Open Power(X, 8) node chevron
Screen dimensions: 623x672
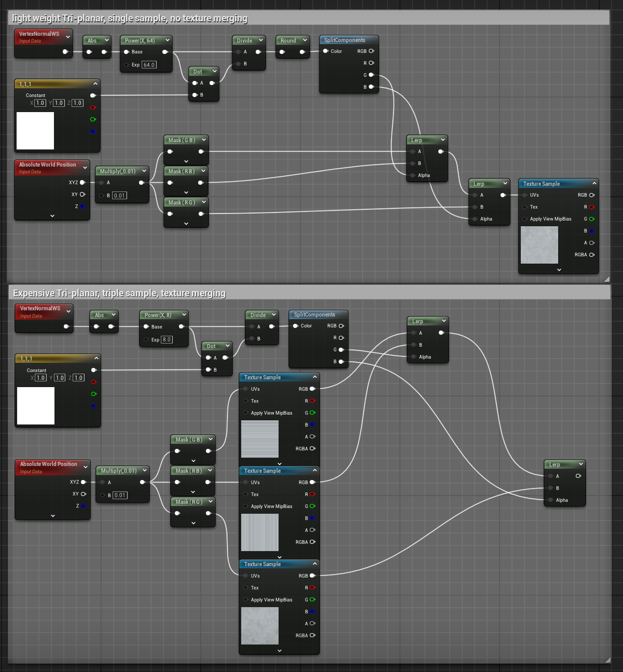[x=184, y=314]
